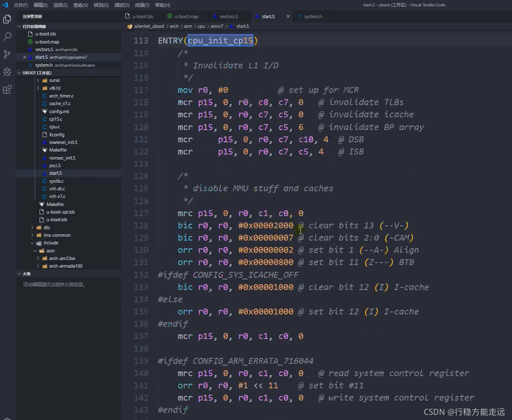The image size is (512, 420).
Task: Click the CONFIG_SYS_ICACHE_OFF ifdef line
Action: tap(228, 275)
